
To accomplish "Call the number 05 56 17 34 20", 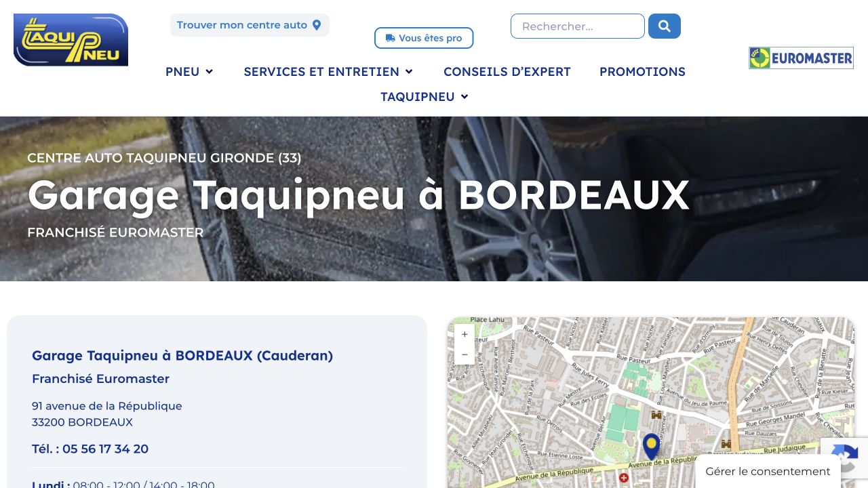I will [x=105, y=449].
